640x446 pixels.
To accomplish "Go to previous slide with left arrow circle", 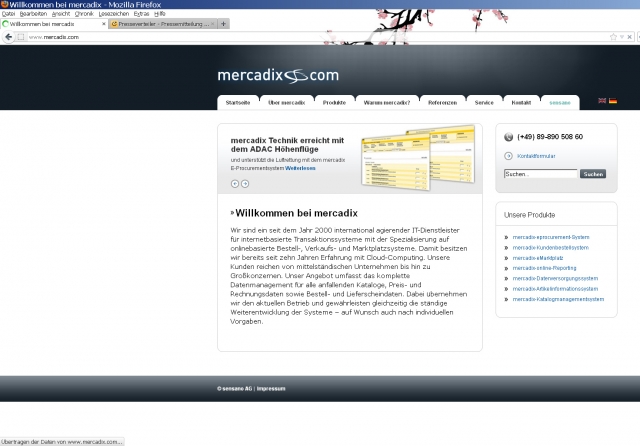I will [x=235, y=184].
